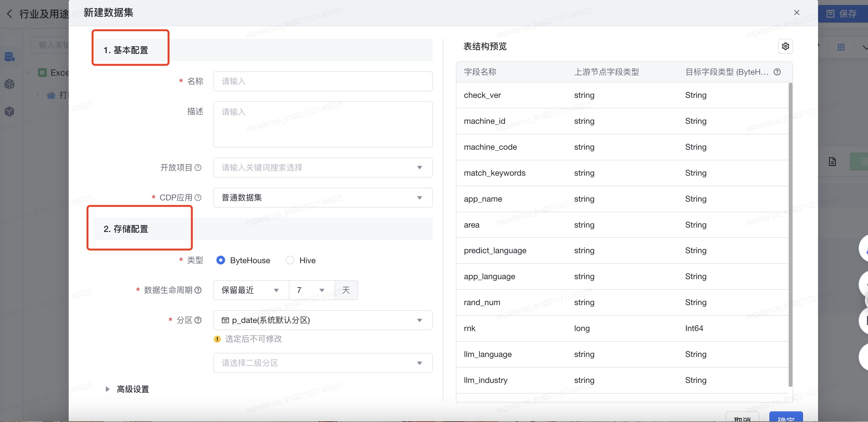Open the 开放项目 search dropdown
The image size is (868, 422).
click(x=323, y=168)
